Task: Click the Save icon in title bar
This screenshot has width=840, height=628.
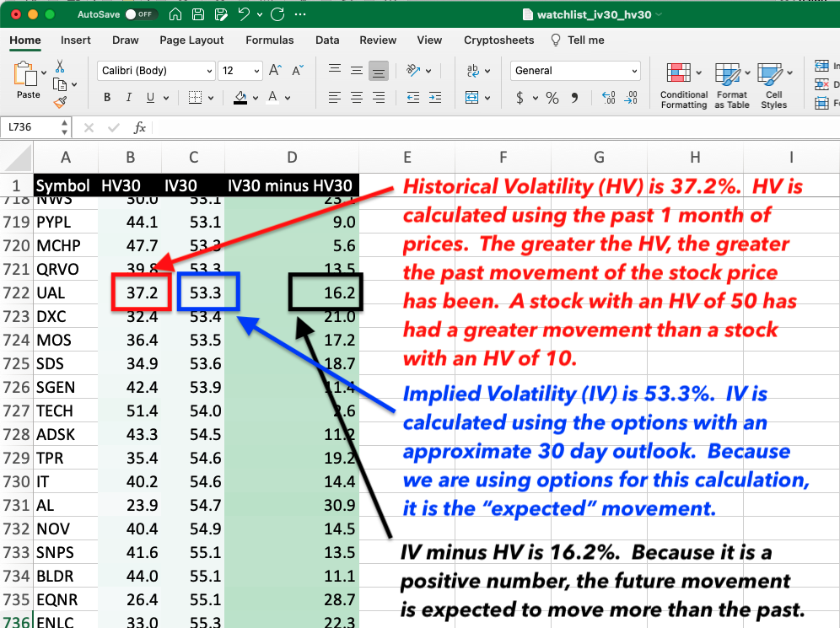Action: [197, 15]
